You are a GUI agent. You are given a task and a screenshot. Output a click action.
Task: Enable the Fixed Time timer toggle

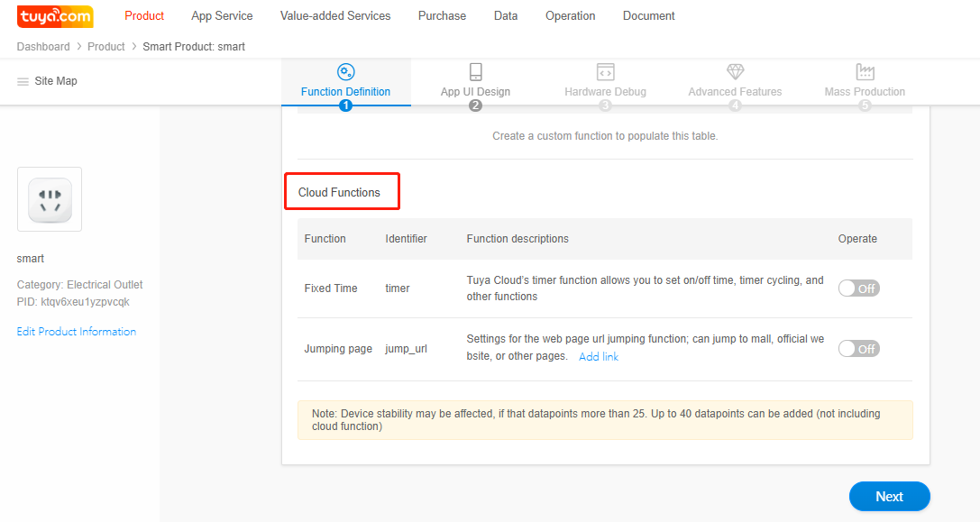(x=858, y=288)
